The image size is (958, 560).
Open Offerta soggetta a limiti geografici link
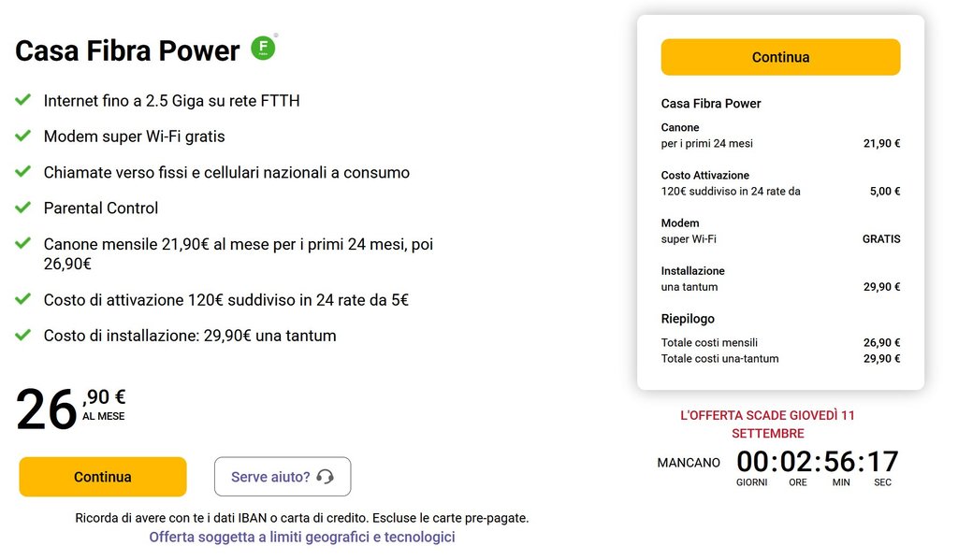pyautogui.click(x=302, y=538)
